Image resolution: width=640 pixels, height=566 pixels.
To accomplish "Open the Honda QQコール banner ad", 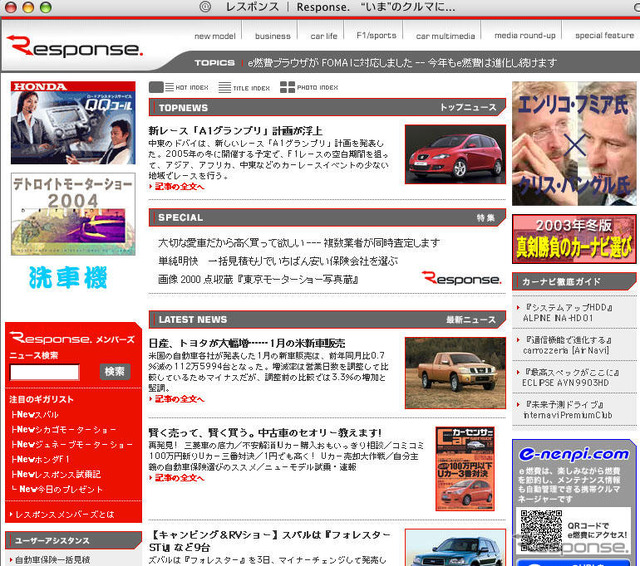I will pyautogui.click(x=73, y=122).
